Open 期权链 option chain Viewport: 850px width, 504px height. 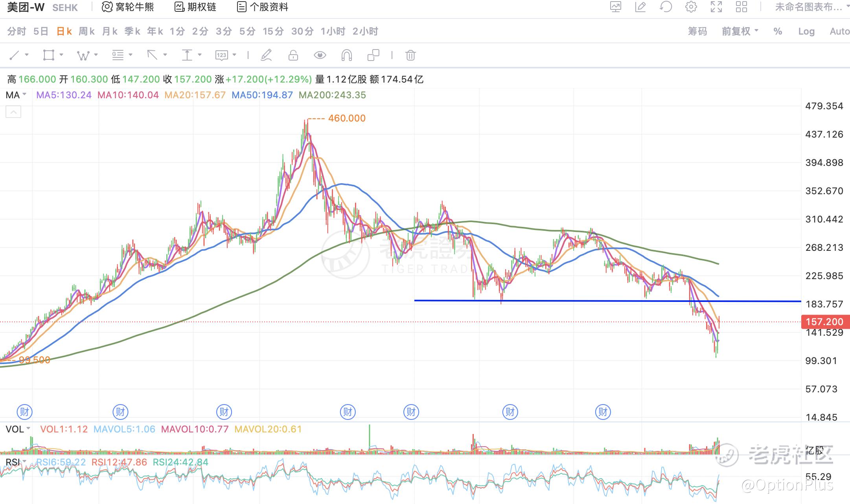pos(195,7)
